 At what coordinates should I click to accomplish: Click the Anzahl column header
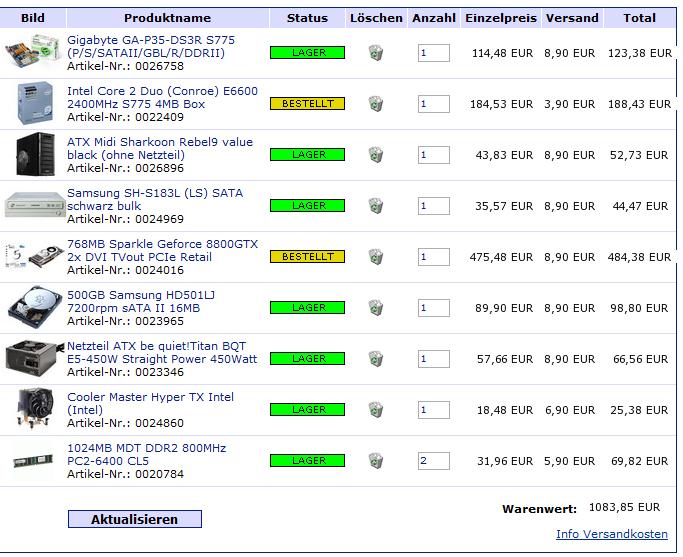click(x=434, y=18)
